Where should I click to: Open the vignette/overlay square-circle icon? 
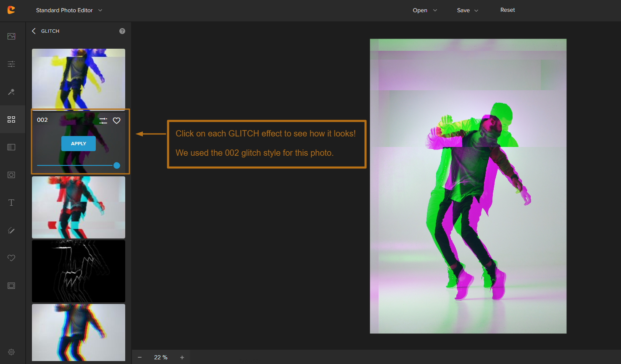pyautogui.click(x=11, y=175)
